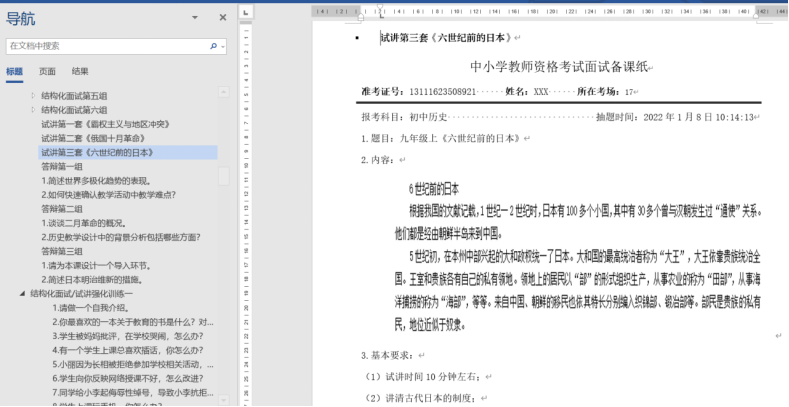789x407 pixels.
Task: Select the 标题 headings tab
Action: point(14,72)
